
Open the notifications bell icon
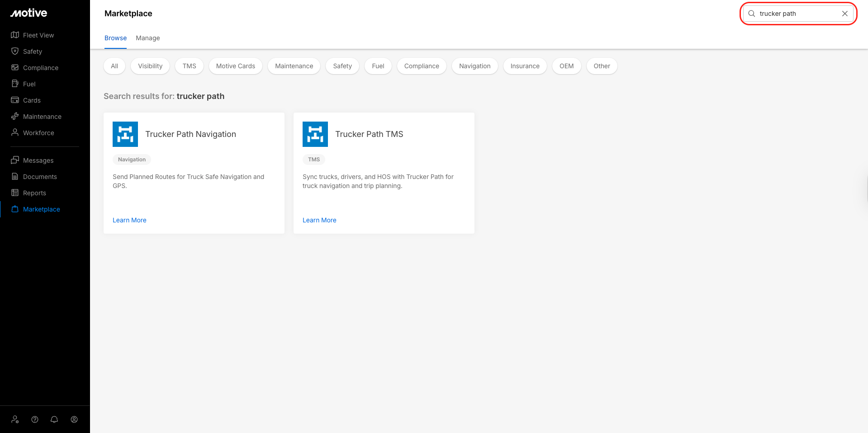54,419
